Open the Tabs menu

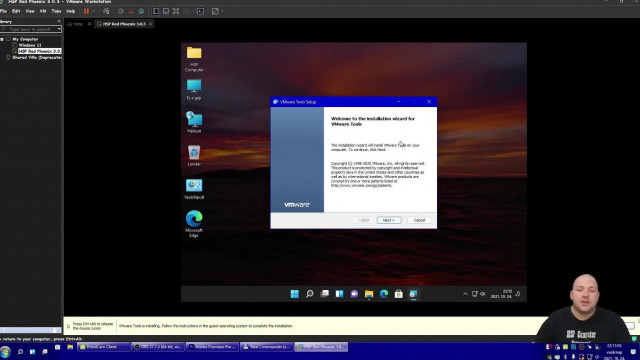pyautogui.click(x=56, y=11)
